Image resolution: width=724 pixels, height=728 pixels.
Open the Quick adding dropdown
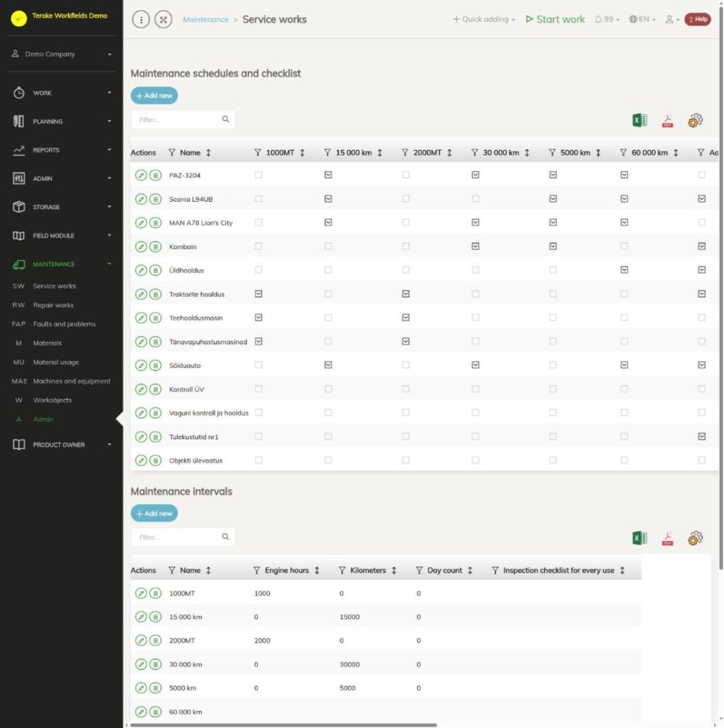(484, 19)
